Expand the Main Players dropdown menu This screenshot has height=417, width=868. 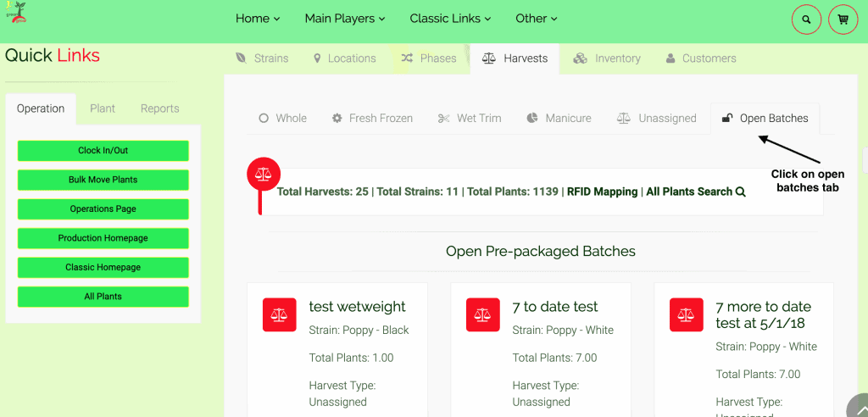[x=344, y=19]
